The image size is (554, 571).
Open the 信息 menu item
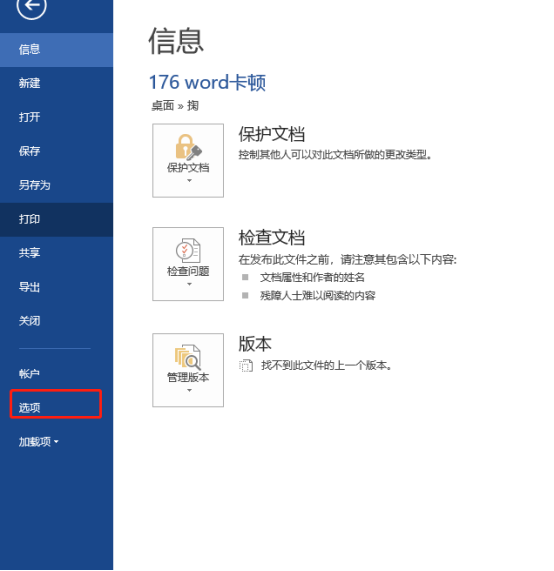(56, 50)
